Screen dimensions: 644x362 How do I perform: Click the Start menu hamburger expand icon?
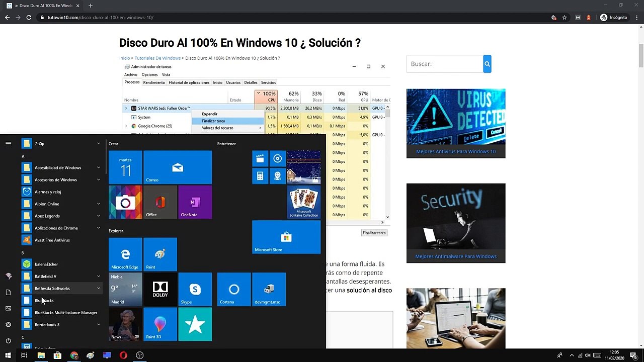click(8, 144)
